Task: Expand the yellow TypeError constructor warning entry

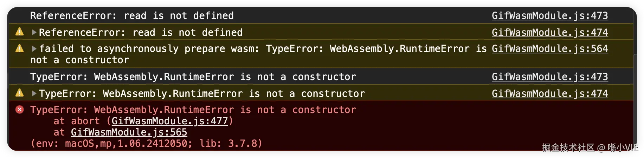Action: pyautogui.click(x=34, y=93)
